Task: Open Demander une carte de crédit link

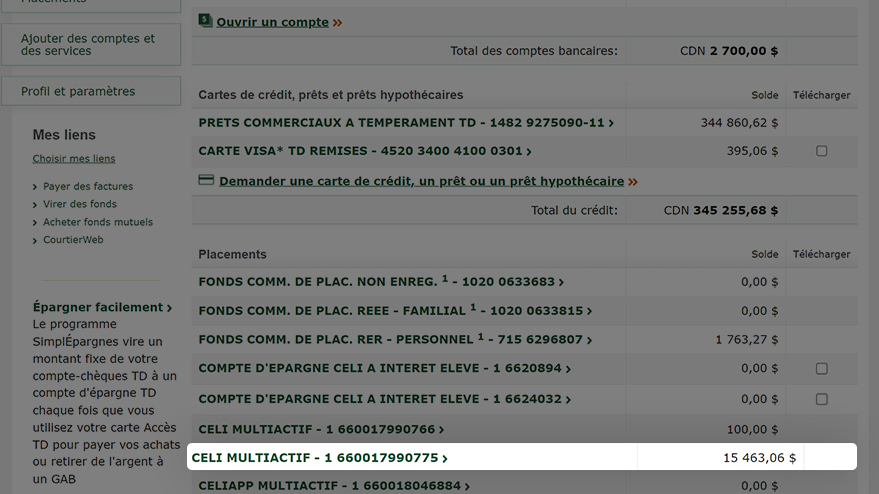Action: click(422, 181)
